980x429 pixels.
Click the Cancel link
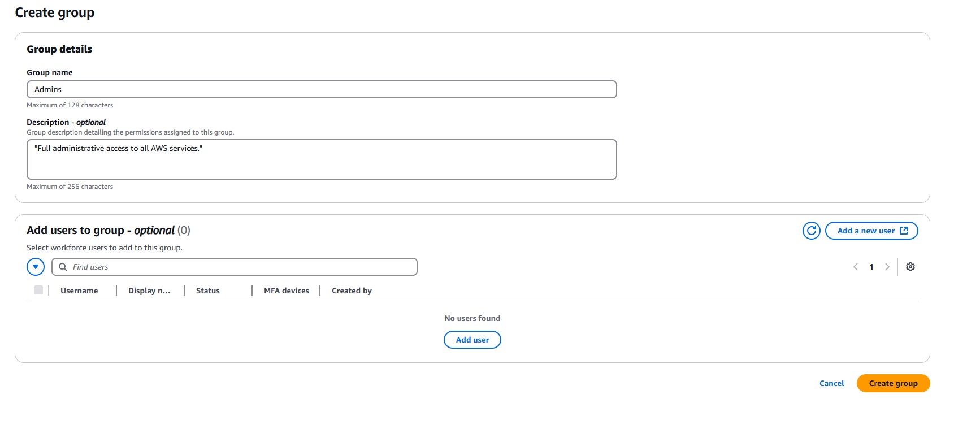[831, 383]
